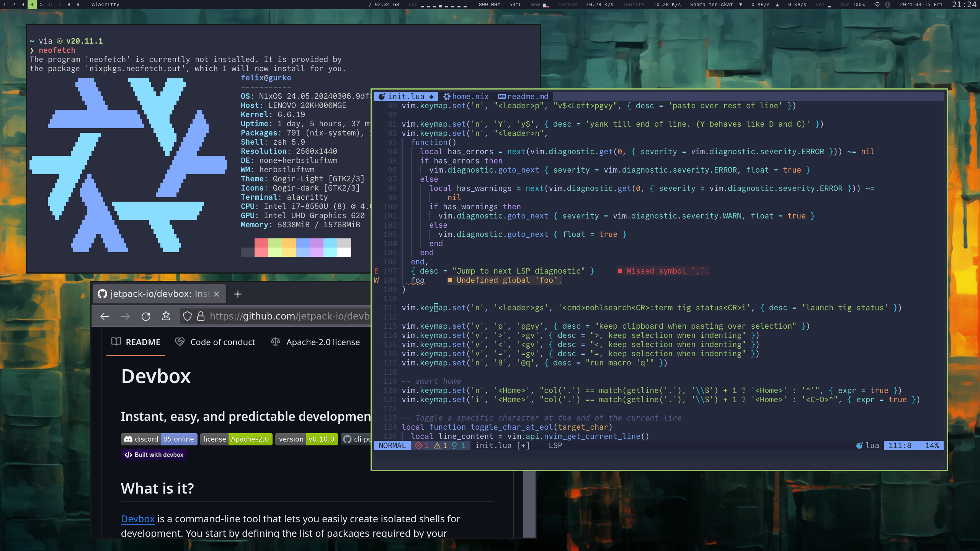This screenshot has width=980, height=551.
Task: Click the E error sign on line 107
Action: coord(376,271)
